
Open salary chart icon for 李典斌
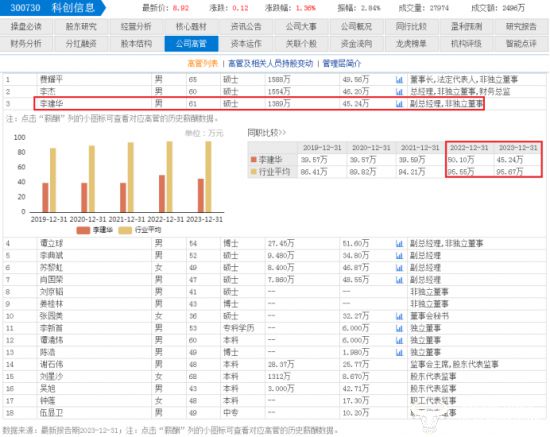tap(399, 256)
